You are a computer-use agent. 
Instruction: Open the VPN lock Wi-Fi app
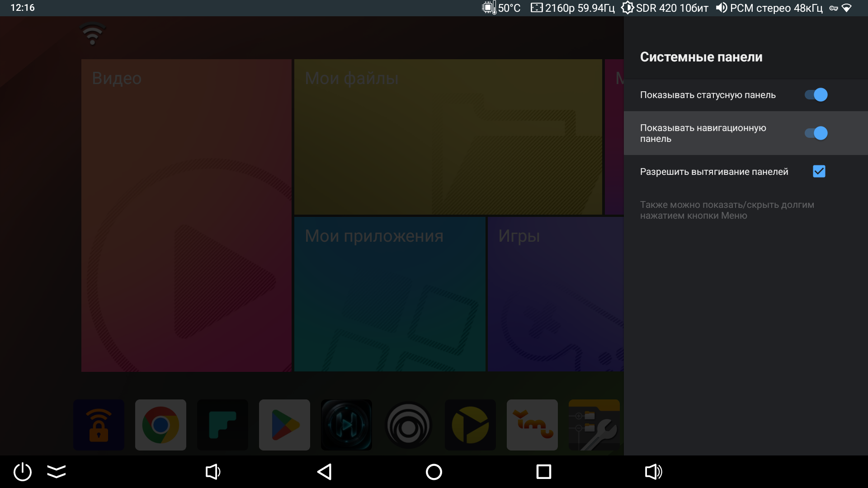pos(99,425)
